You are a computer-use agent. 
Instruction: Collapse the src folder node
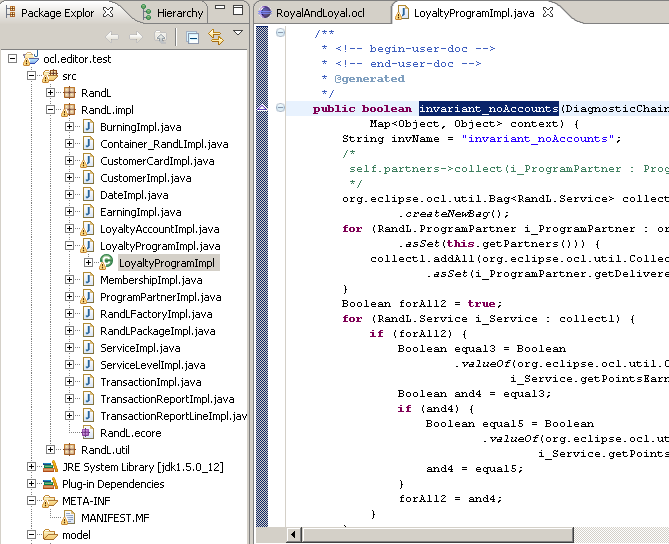click(32, 76)
